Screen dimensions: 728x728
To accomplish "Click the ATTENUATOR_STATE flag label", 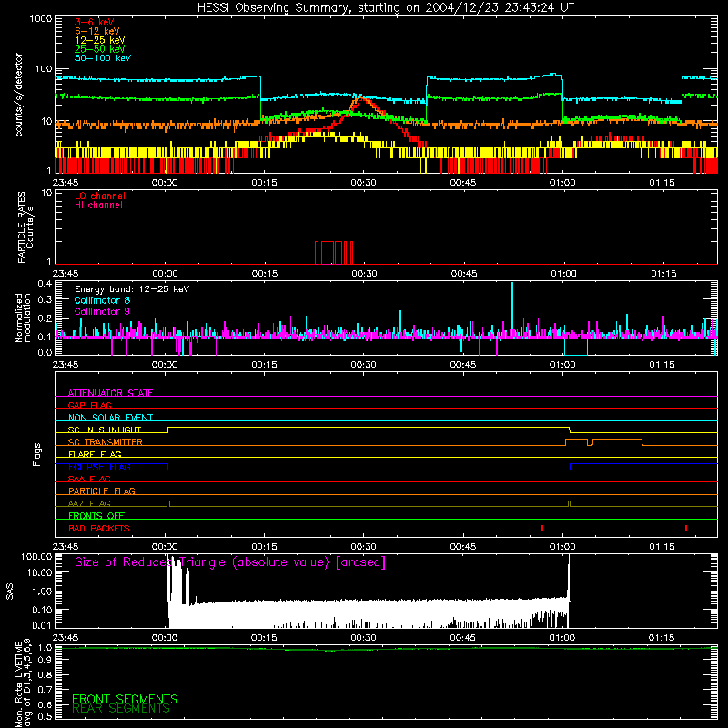I will tap(110, 393).
